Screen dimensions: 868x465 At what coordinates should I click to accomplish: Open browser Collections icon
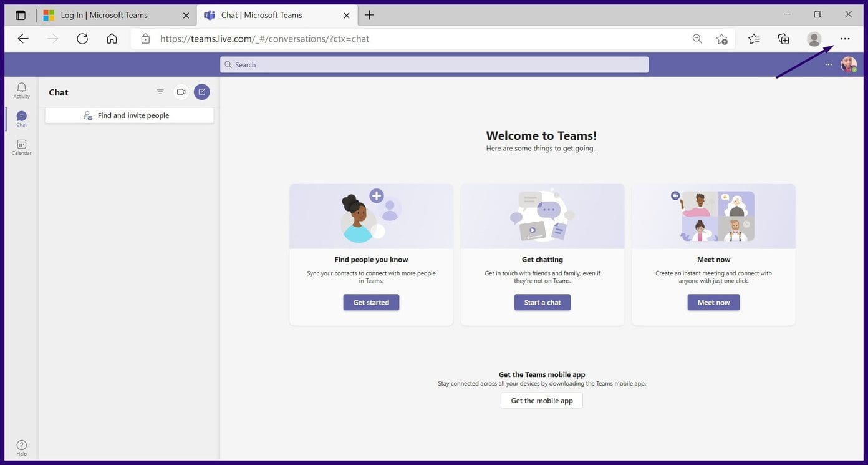click(784, 39)
